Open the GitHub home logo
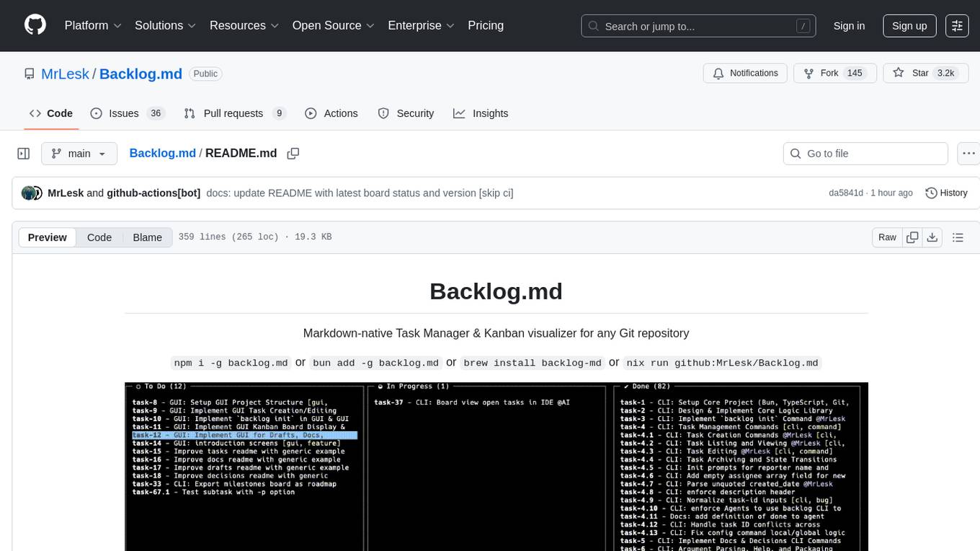Viewport: 980px width, 551px height. pos(35,25)
